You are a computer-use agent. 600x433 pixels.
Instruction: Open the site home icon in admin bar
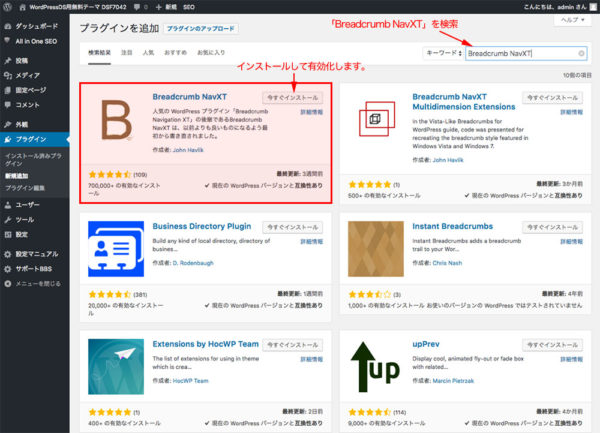[23, 7]
